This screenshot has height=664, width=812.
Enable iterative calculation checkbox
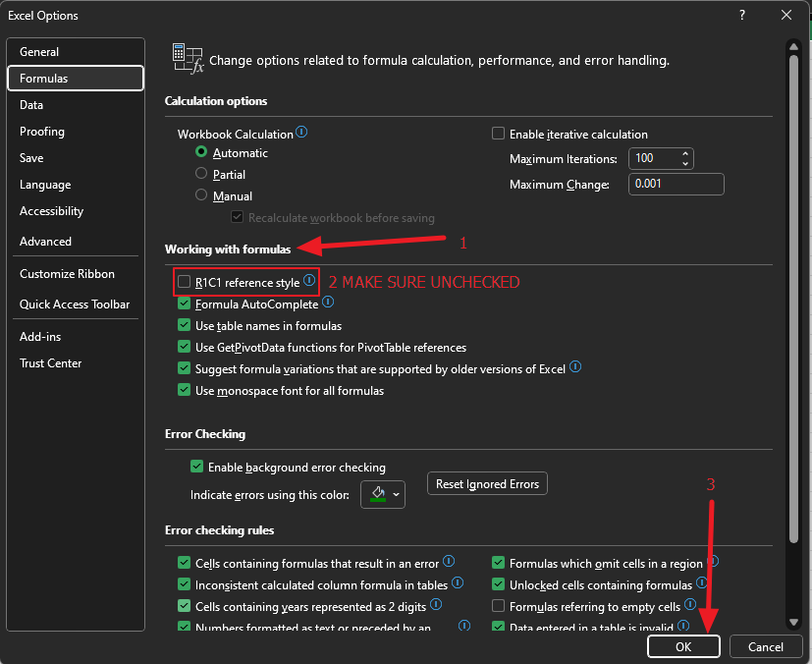(x=498, y=134)
